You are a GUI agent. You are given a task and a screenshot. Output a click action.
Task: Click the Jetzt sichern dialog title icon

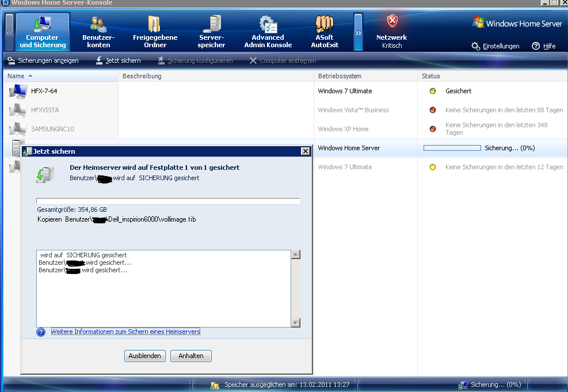(28, 151)
